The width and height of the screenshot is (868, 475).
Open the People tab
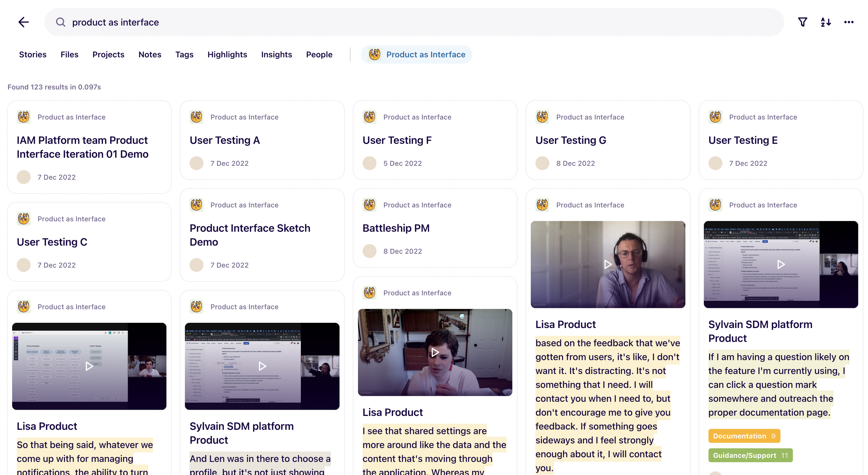point(319,55)
